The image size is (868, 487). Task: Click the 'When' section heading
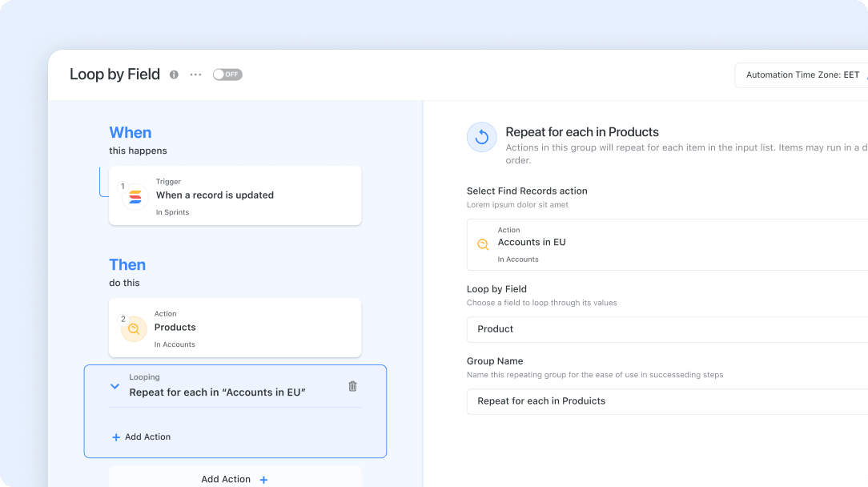tap(130, 132)
